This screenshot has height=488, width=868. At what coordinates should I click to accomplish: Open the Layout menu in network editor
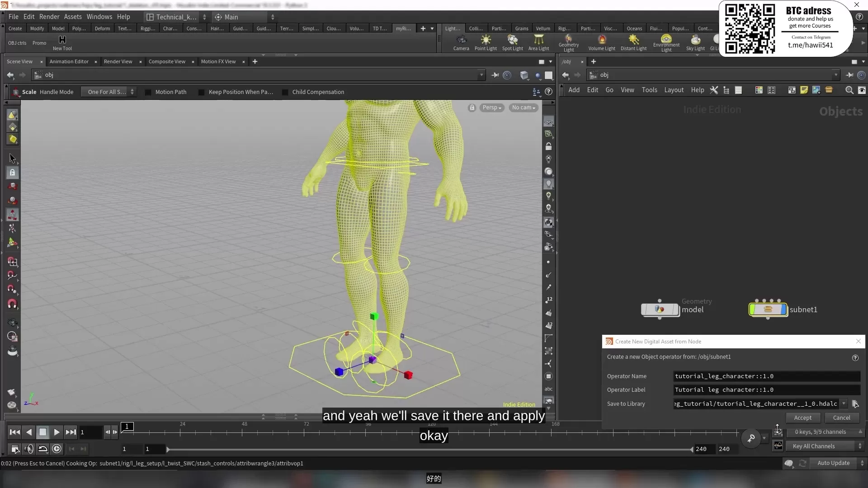point(674,90)
